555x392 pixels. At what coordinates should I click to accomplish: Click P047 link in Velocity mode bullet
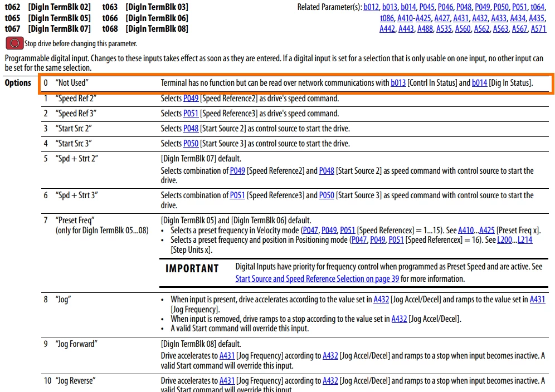pyautogui.click(x=310, y=231)
